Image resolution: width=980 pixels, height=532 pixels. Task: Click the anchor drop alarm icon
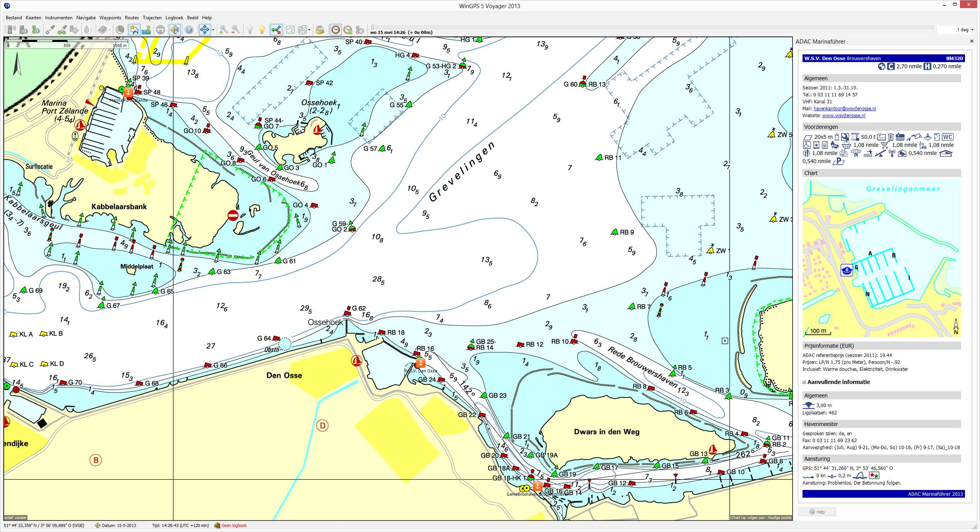coord(88,30)
